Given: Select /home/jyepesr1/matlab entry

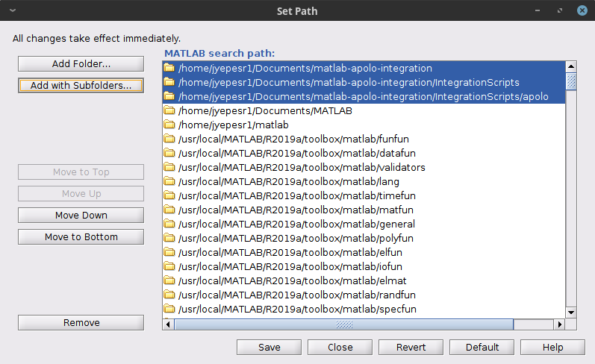Looking at the screenshot, I should [364, 125].
